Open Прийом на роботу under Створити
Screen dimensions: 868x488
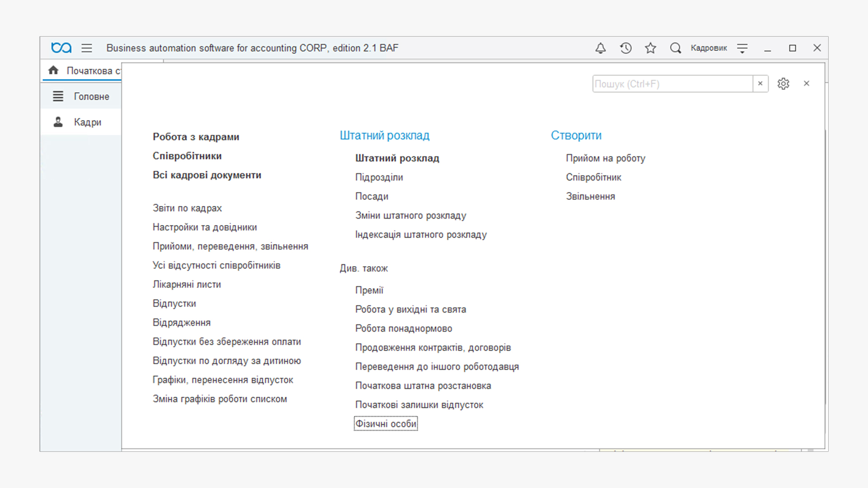point(606,158)
